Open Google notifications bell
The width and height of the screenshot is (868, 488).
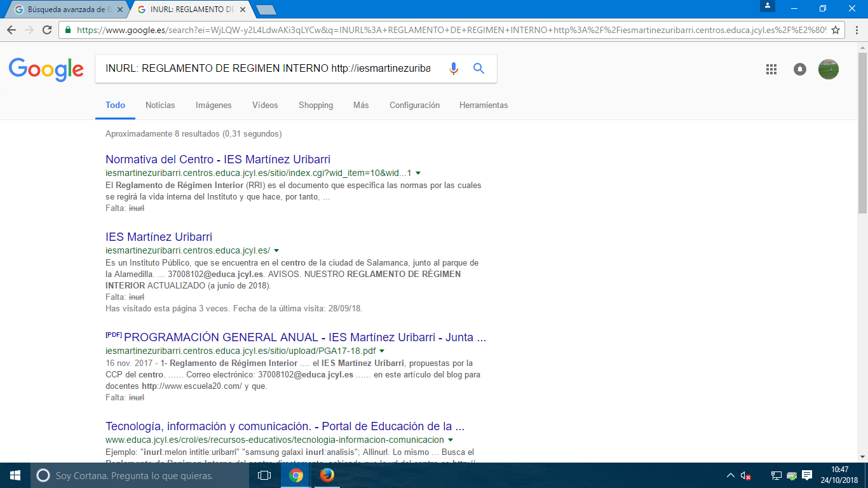800,69
